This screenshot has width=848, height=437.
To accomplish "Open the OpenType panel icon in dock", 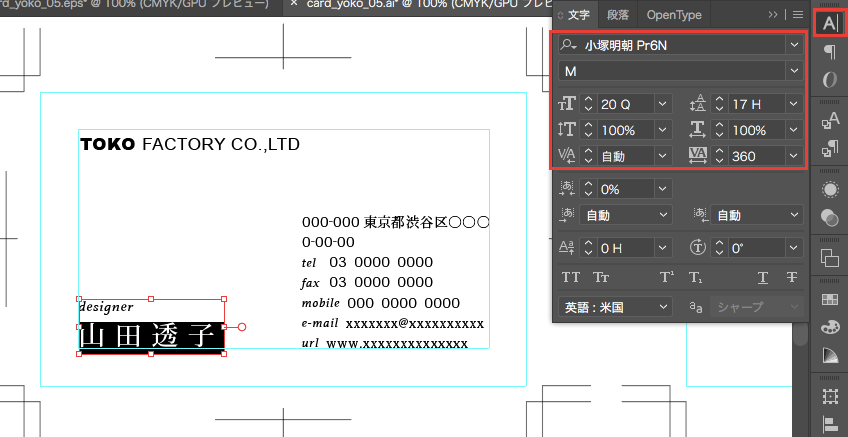I will 830,79.
